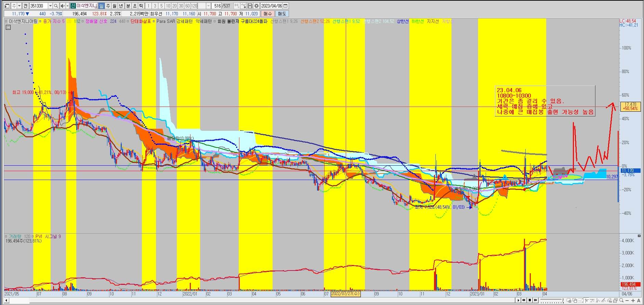Viewport: 644px width, 305px height.
Task: Open the calendar date picker icon
Action: pyautogui.click(x=286, y=6)
